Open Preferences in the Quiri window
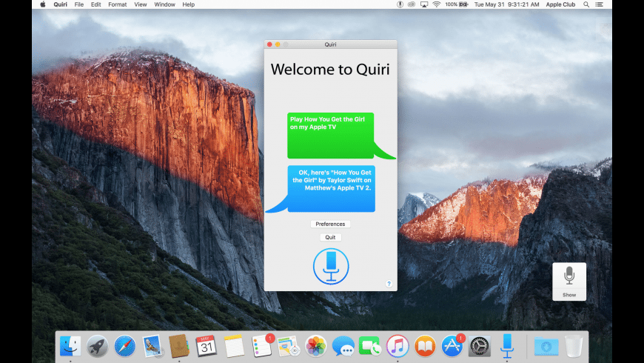This screenshot has height=363, width=644. click(330, 224)
